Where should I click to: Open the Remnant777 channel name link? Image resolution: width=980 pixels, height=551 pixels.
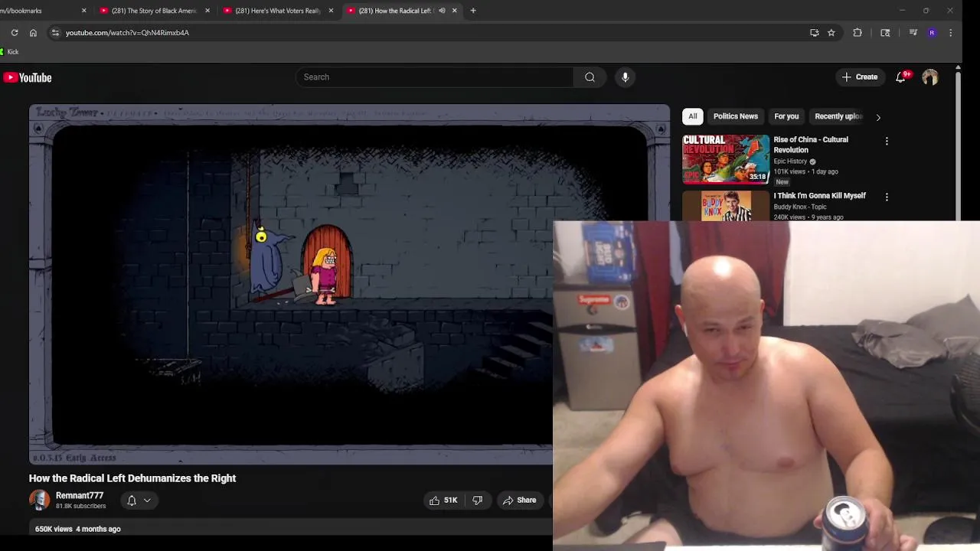click(x=80, y=496)
